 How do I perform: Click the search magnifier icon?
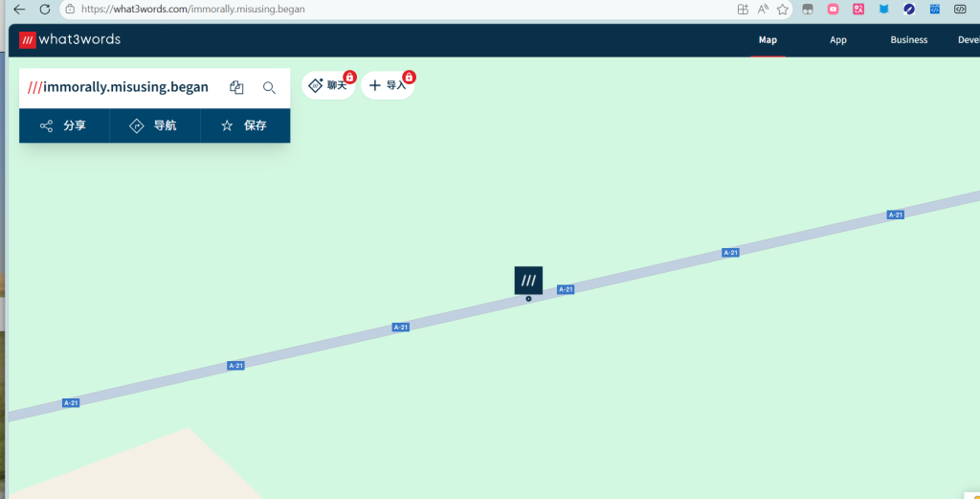pyautogui.click(x=269, y=87)
